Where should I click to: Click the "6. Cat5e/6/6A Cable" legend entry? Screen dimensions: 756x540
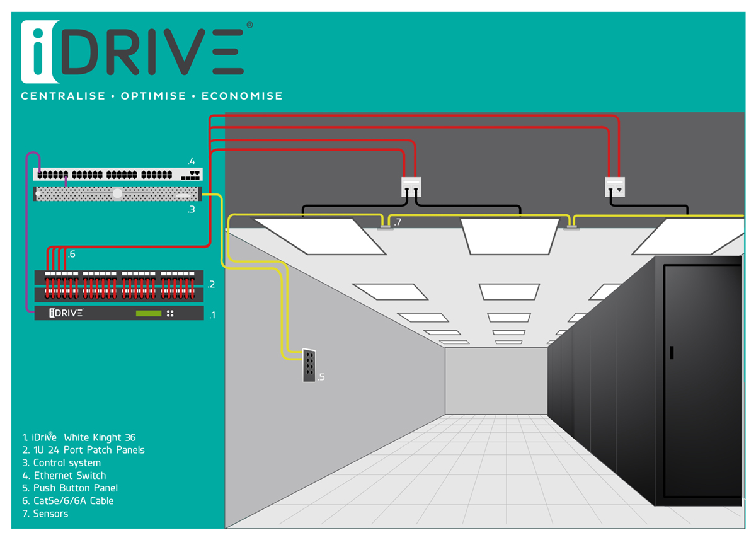(67, 501)
